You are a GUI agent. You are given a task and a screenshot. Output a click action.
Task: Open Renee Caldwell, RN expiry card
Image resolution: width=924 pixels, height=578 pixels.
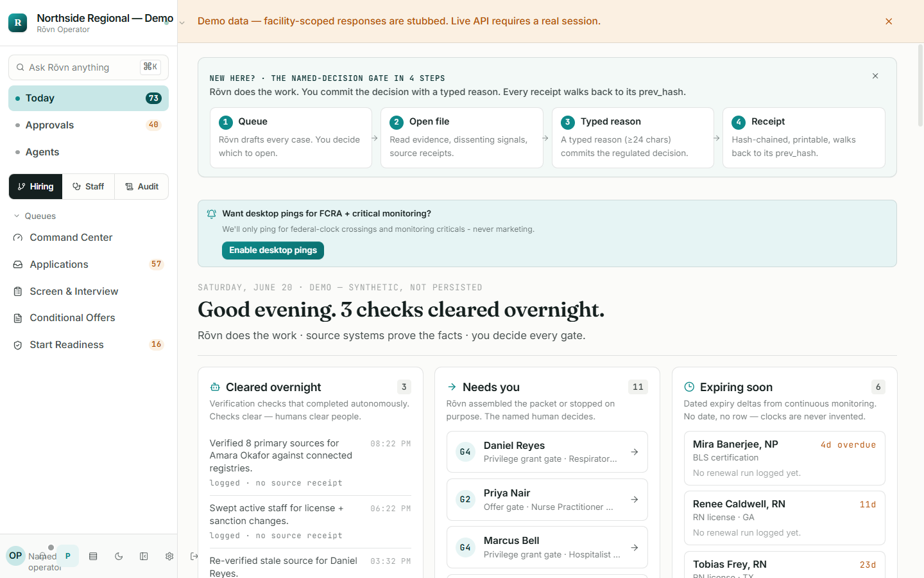click(784, 518)
